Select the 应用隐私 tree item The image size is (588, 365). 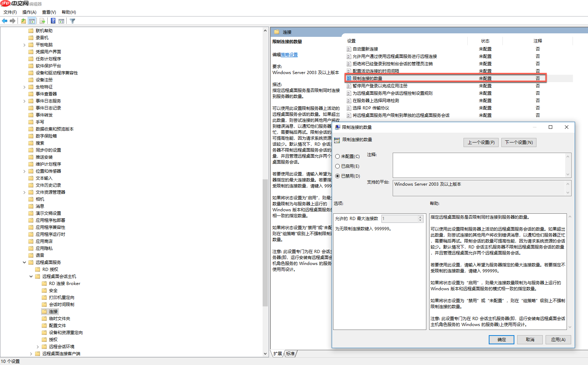click(44, 248)
